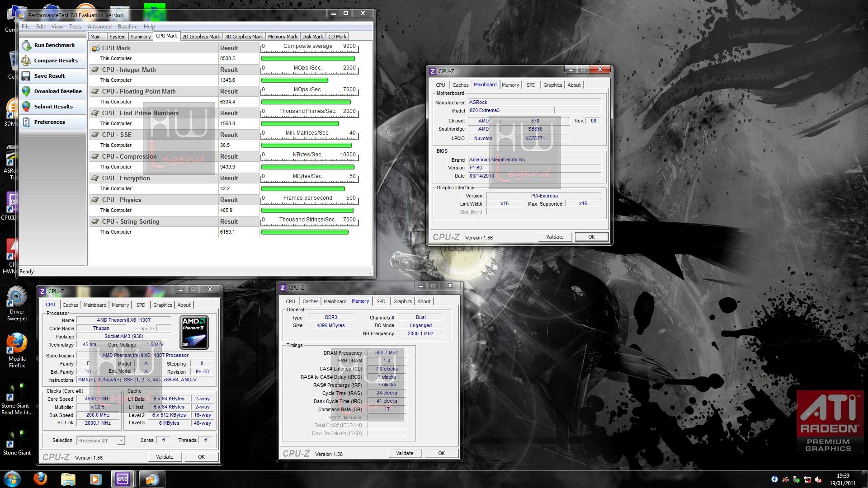Viewport: 868px width, 488px height.
Task: Click the AMD Phenom II logo in CPU-Z
Action: click(x=194, y=333)
